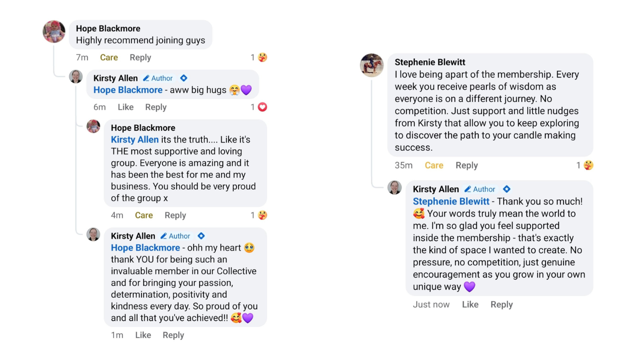Click blue badge icon beside Author in Stephenie thread
644x363 pixels.
pyautogui.click(x=506, y=189)
